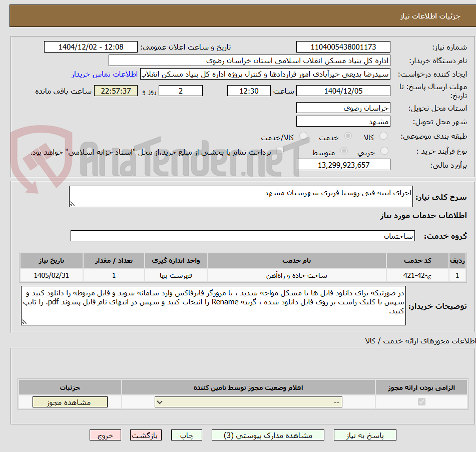
Task: Toggle the treasury bonds payment checkbox
Action: click(279, 151)
